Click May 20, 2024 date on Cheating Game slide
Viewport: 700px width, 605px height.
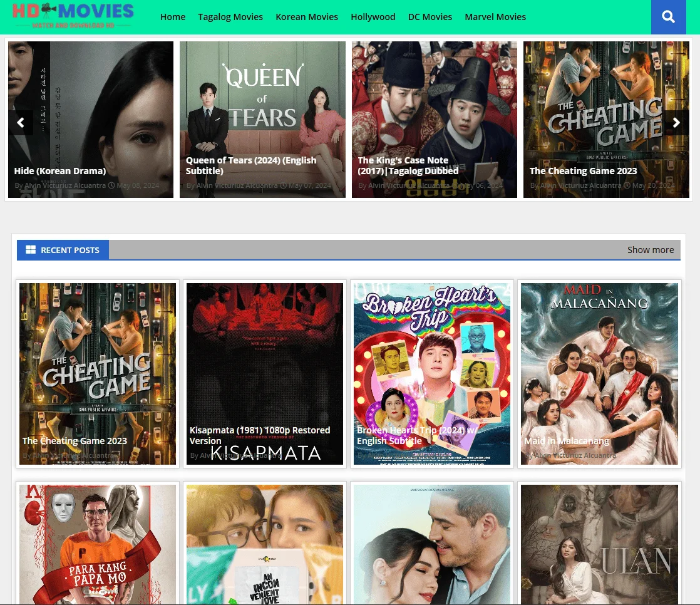(x=653, y=185)
